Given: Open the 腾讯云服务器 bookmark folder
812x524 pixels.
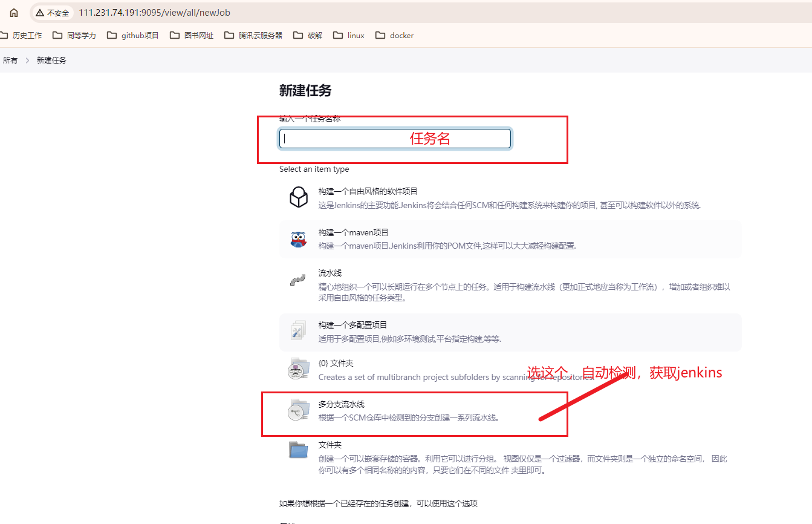Looking at the screenshot, I should click(x=253, y=35).
